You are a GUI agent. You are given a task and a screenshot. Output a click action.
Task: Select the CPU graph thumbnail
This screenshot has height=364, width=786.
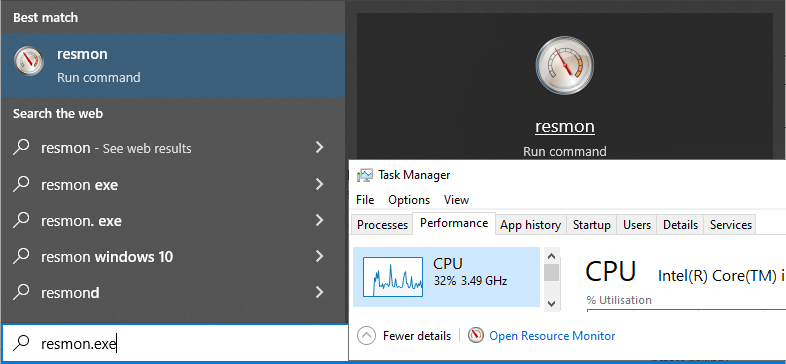point(392,276)
